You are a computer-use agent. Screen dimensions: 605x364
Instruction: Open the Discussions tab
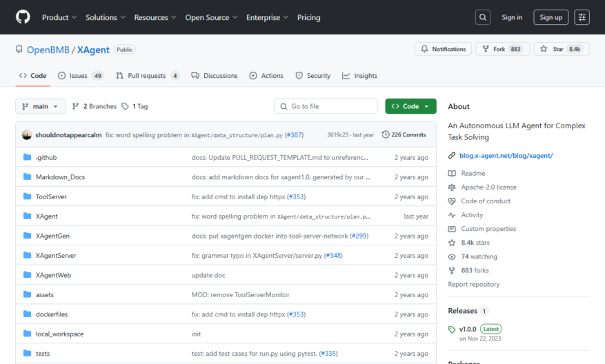point(215,76)
